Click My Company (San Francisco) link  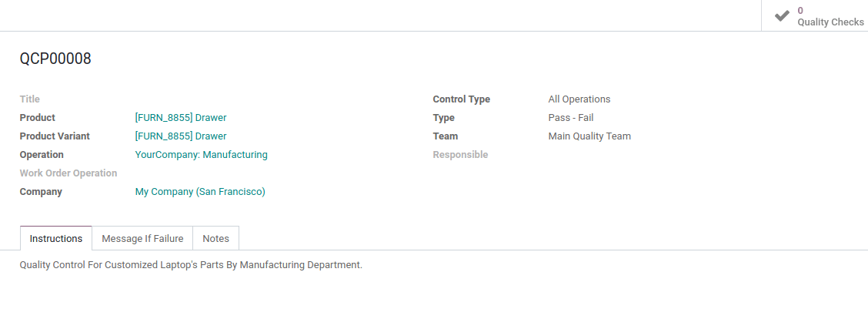click(200, 192)
